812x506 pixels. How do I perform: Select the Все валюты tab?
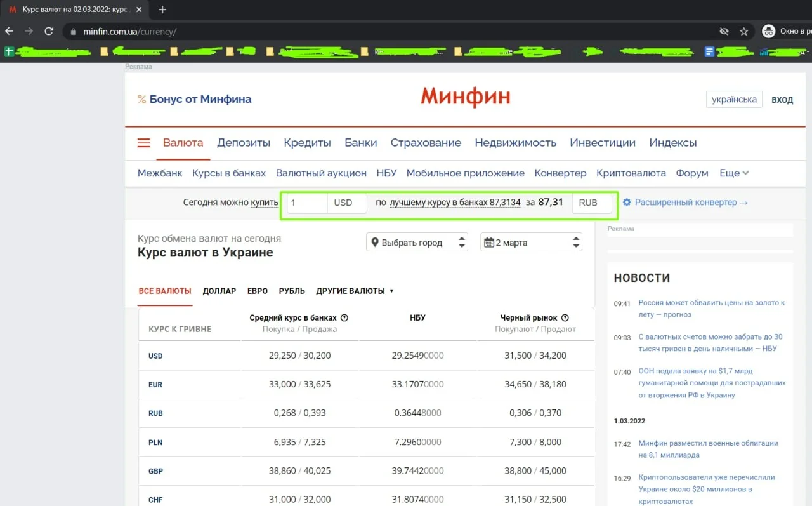pyautogui.click(x=165, y=291)
